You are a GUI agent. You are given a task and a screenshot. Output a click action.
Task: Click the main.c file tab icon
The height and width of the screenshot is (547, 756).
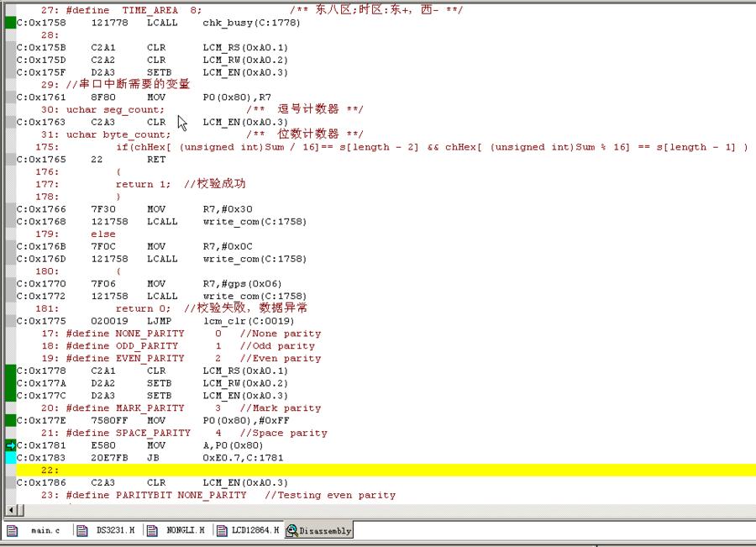[x=13, y=530]
